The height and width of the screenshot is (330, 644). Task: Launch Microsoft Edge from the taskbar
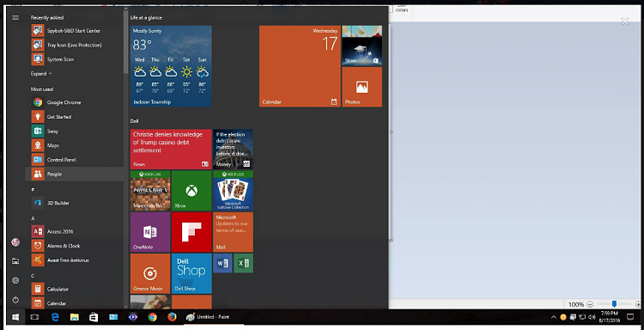click(x=55, y=317)
